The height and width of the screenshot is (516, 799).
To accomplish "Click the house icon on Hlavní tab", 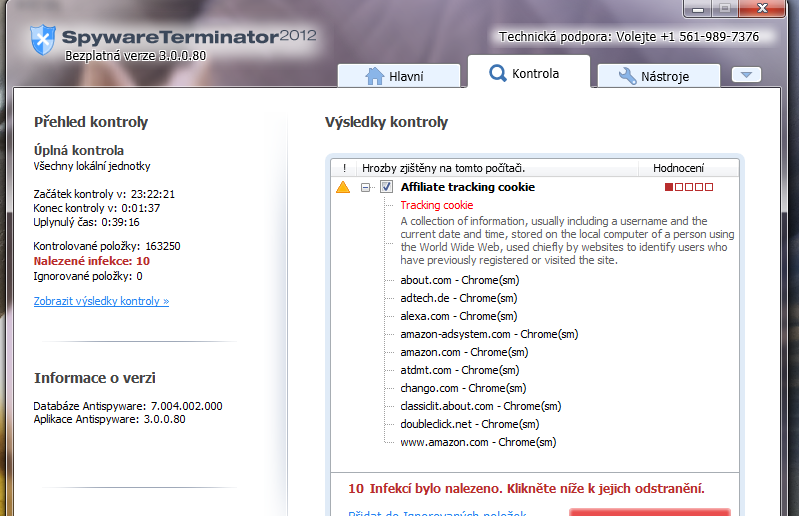I will tap(375, 76).
